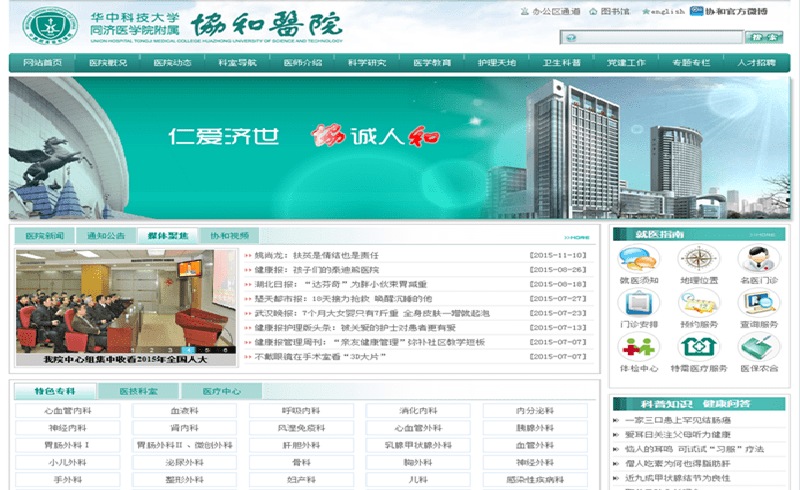800x490 pixels.
Task: Click the 名医门诊 doctor icon
Action: pos(759,260)
